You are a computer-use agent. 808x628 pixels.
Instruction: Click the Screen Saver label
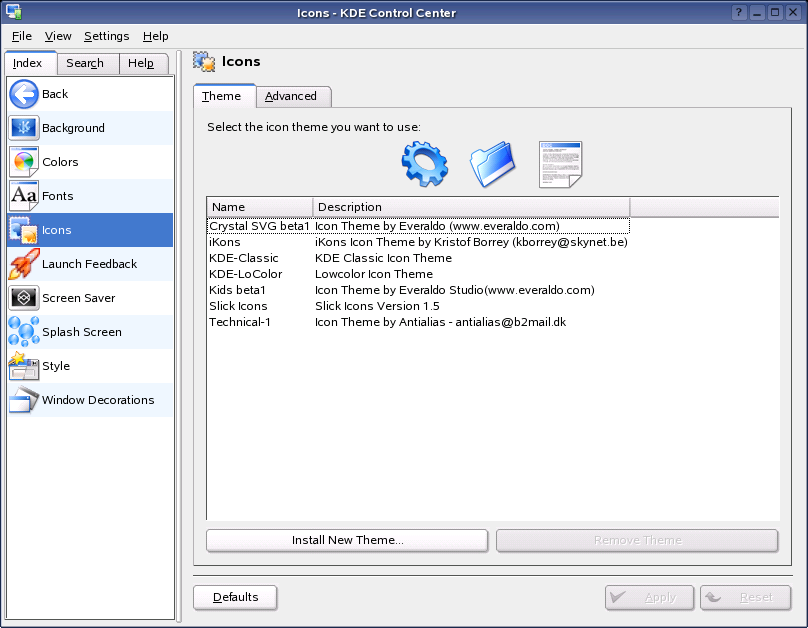(79, 298)
